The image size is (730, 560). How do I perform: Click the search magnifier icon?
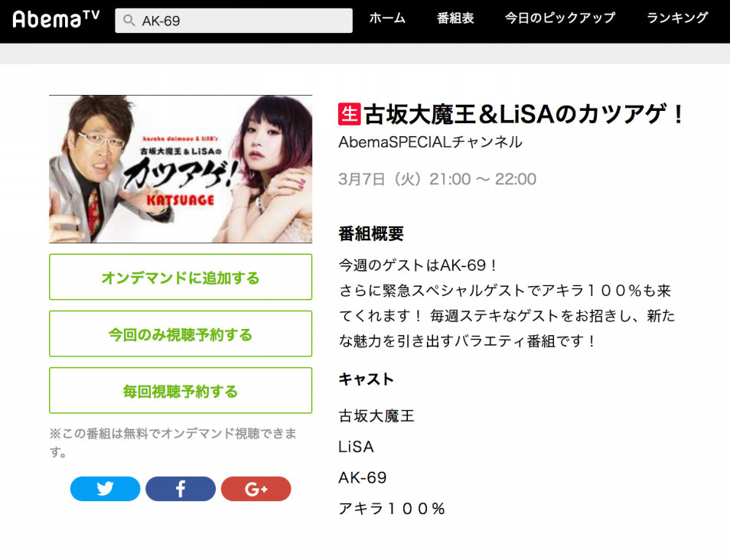pyautogui.click(x=129, y=21)
